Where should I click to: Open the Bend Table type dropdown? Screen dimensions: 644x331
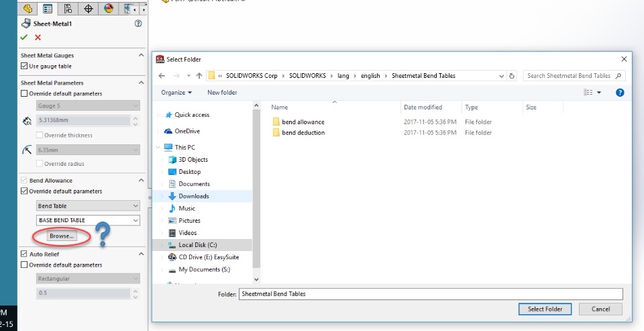(88, 206)
